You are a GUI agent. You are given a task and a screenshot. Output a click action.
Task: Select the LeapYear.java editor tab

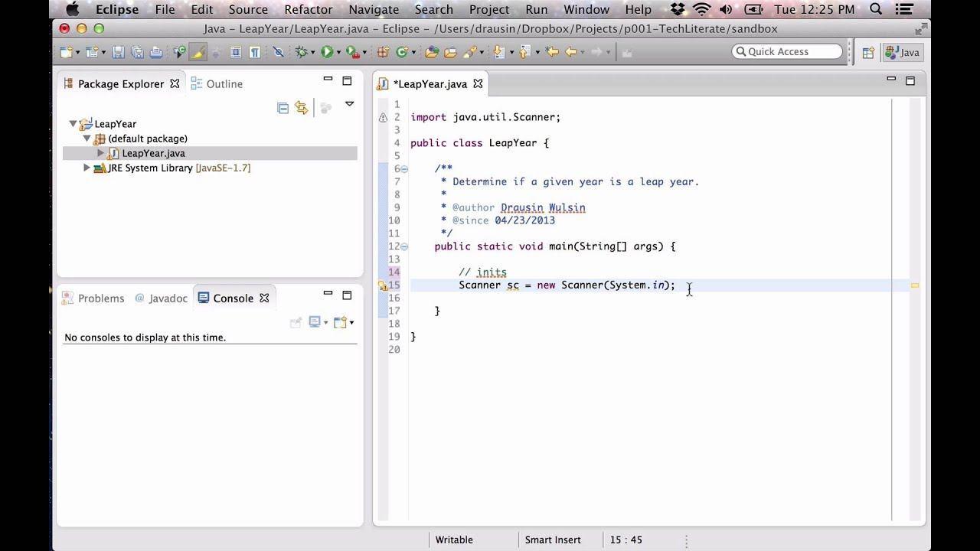click(x=430, y=84)
